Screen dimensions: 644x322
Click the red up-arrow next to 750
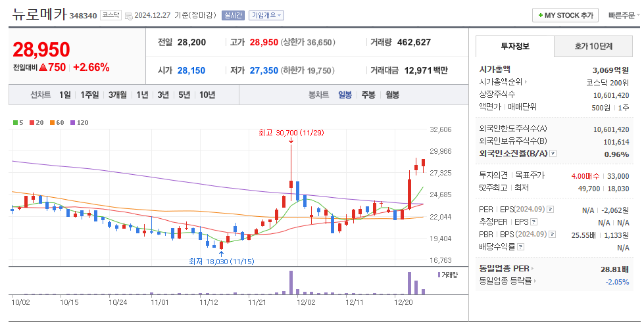43,67
